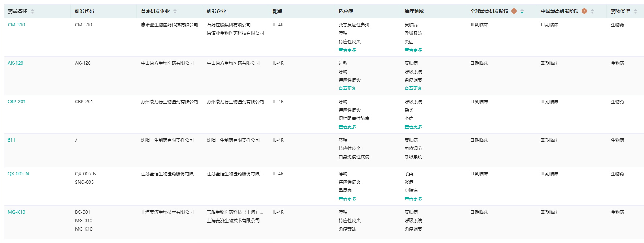The height and width of the screenshot is (243, 644).
Task: Expand 查看更多 in QX-005-N 适应症 cell
Action: pos(347,199)
